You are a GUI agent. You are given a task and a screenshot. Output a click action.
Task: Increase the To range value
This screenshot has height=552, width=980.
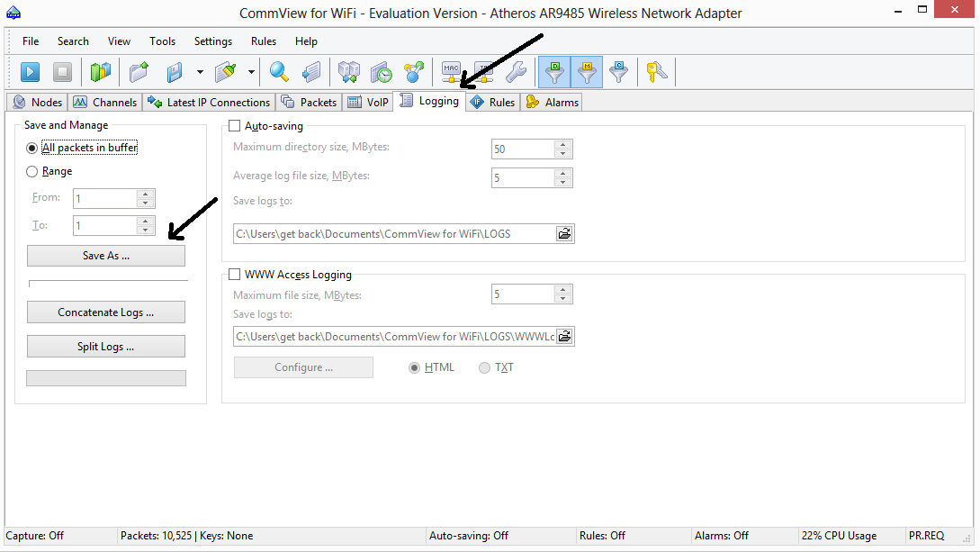pos(145,222)
